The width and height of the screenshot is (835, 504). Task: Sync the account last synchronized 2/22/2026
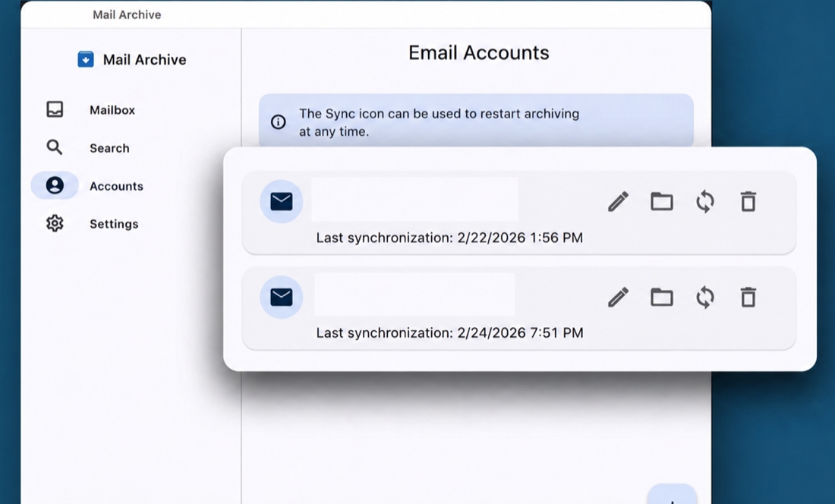(705, 202)
